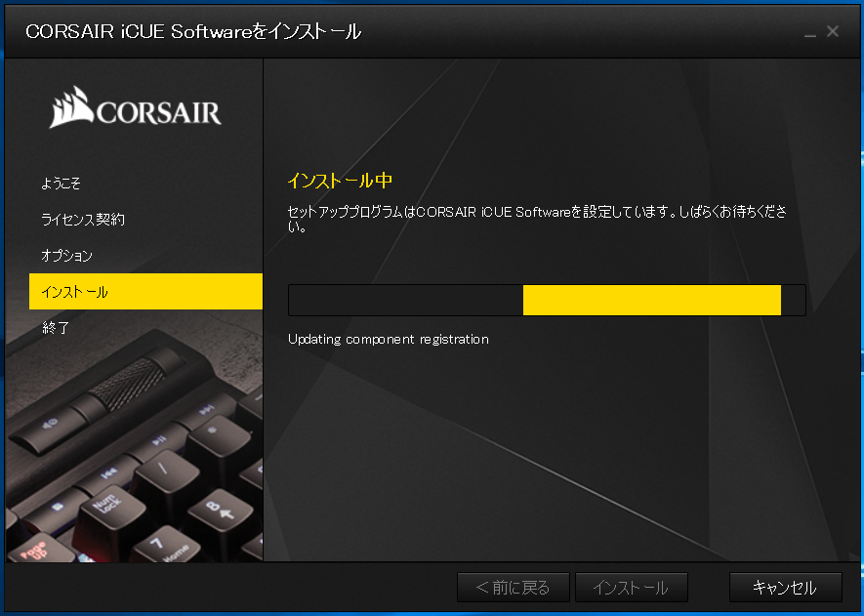
Task: Click the ＜前に戻る button
Action: tap(513, 588)
